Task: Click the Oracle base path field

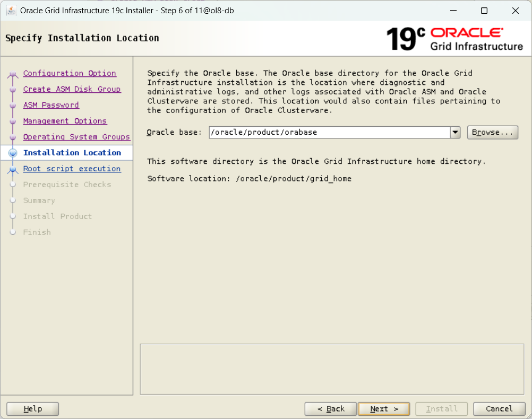Action: (x=329, y=132)
